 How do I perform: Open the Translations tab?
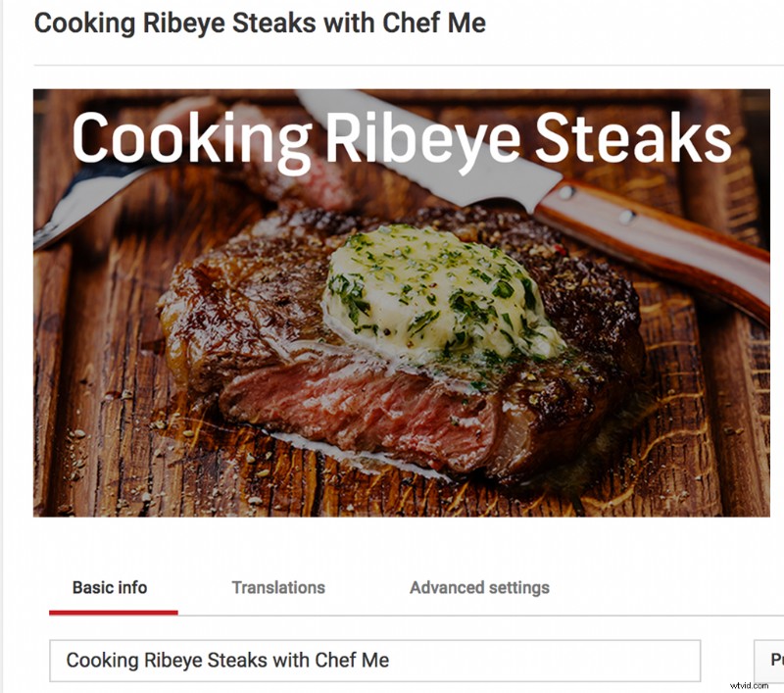[278, 587]
